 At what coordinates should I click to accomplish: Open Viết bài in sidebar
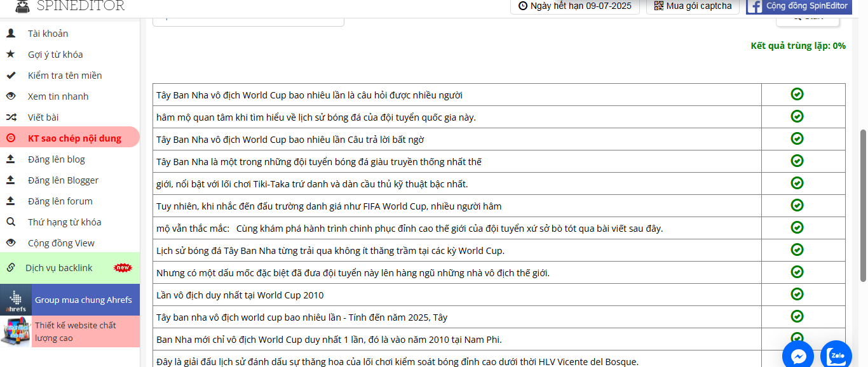click(x=70, y=117)
